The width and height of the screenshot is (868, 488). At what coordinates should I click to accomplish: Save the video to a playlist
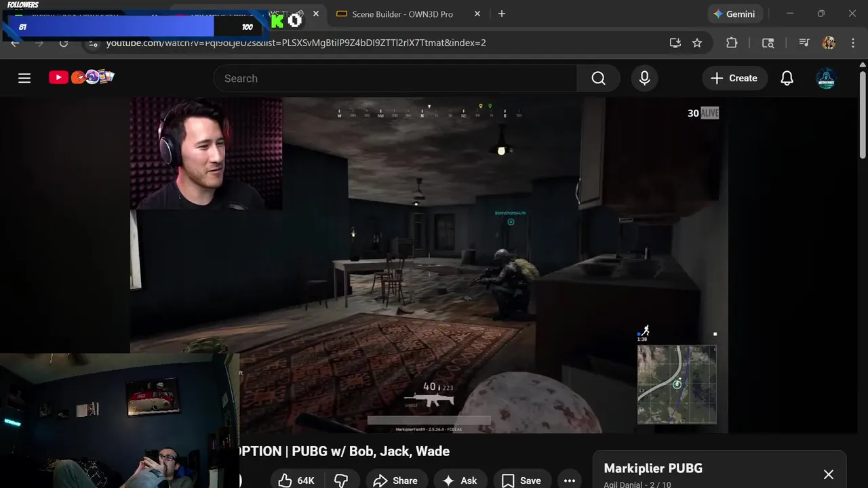(x=521, y=481)
